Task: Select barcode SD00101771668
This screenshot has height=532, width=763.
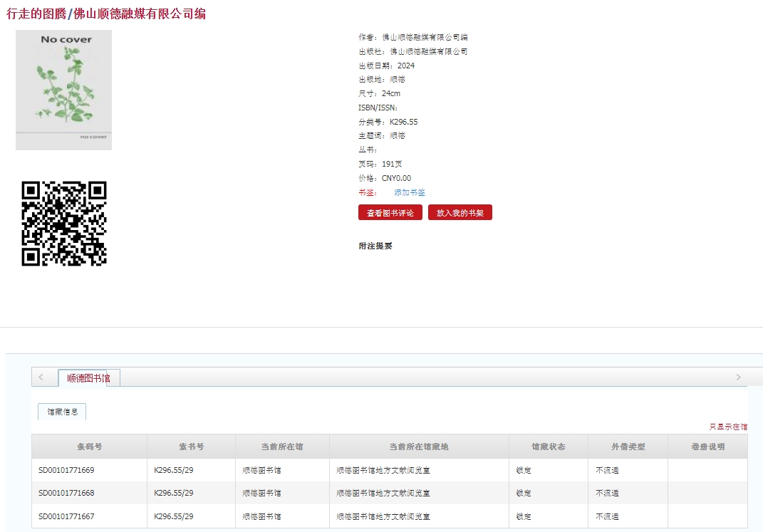Action: 66,493
